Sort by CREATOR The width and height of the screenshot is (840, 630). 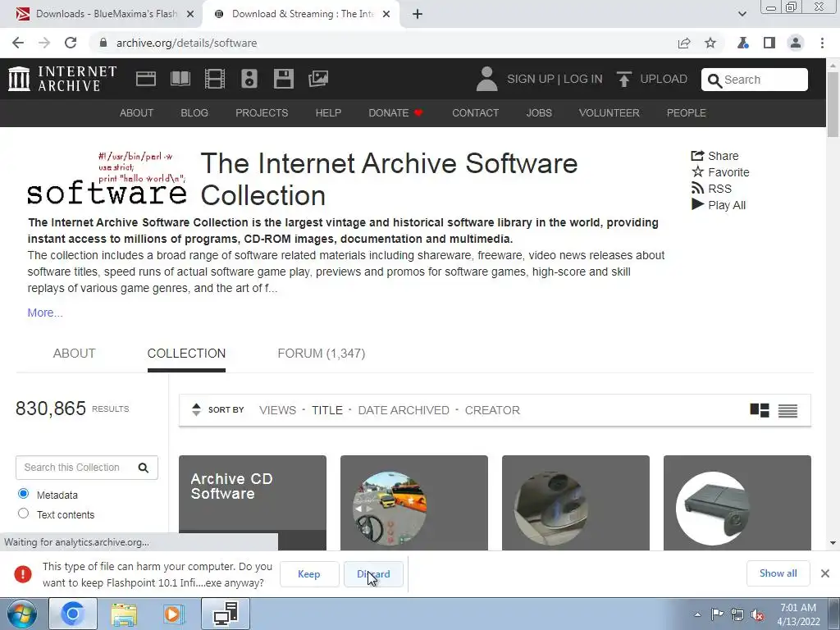492,410
